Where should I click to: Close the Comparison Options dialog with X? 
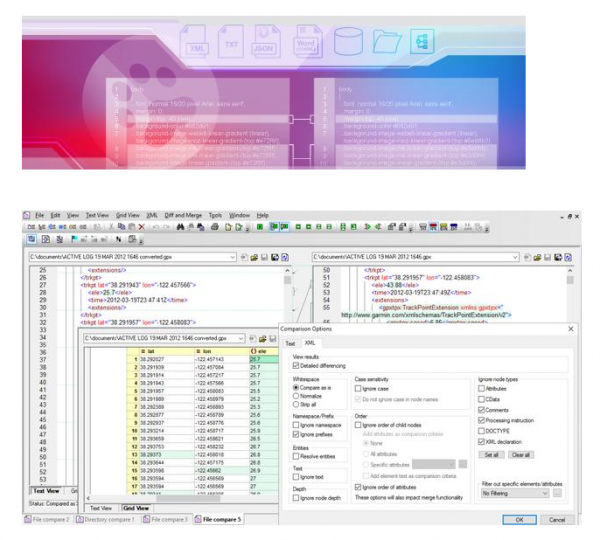[x=571, y=329]
